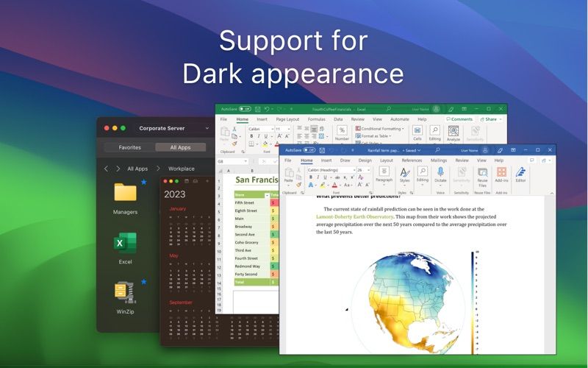Open the File menu in Excel

pyautogui.click(x=223, y=119)
